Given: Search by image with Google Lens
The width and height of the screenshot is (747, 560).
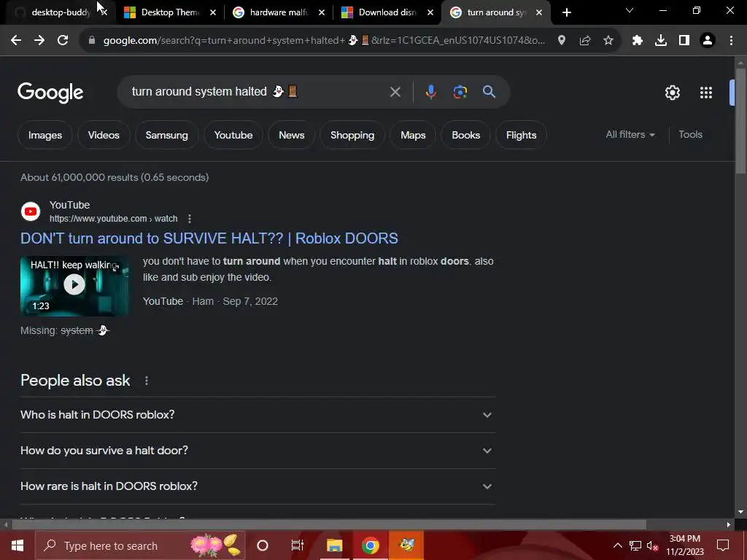Looking at the screenshot, I should pos(460,92).
